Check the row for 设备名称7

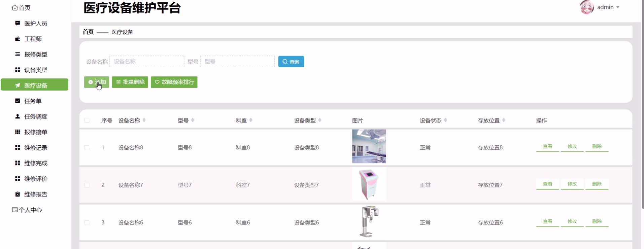87,185
